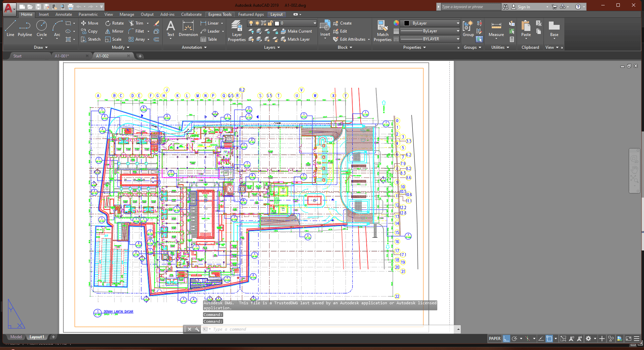The height and width of the screenshot is (350, 644).
Task: Click the Polyline tool
Action: point(25,28)
